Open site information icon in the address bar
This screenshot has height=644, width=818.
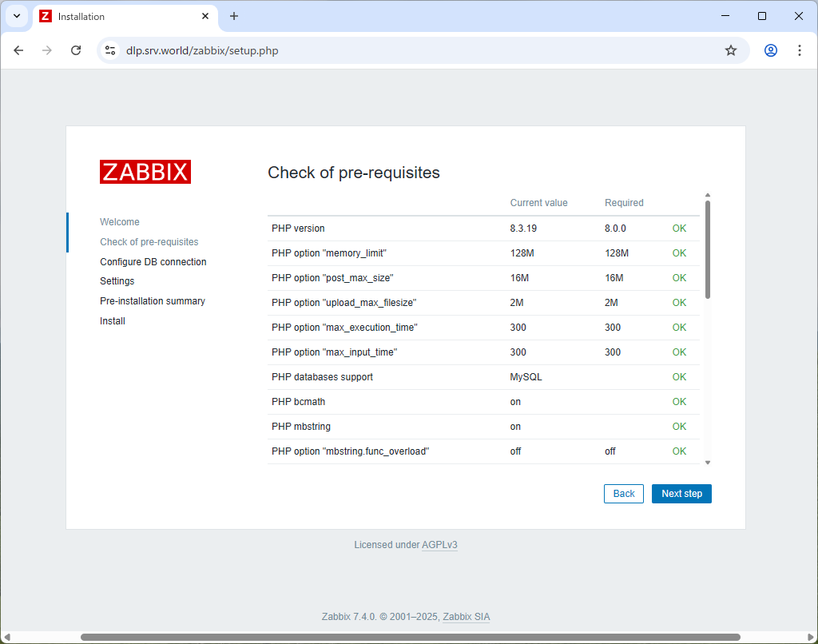[x=109, y=50]
